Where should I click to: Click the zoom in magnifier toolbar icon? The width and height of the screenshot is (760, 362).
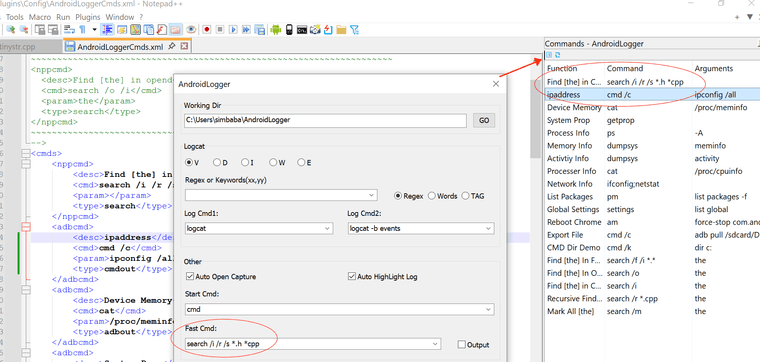[10, 30]
